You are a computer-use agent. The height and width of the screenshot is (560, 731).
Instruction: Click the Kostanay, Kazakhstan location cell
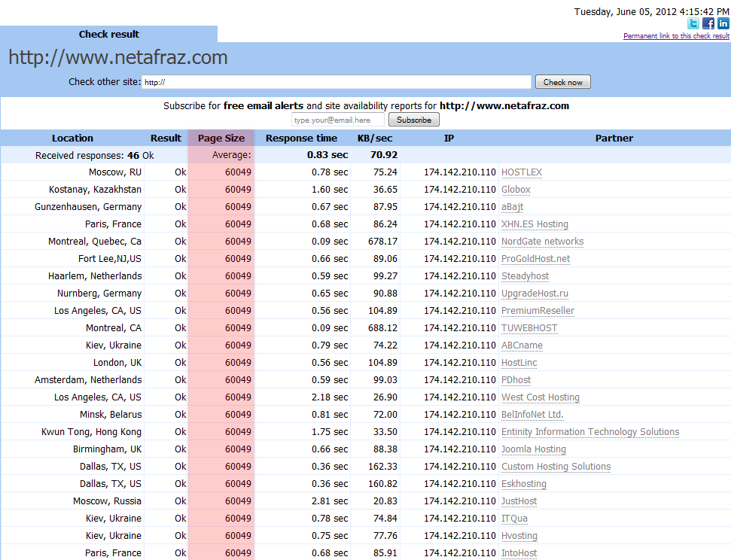pos(95,190)
